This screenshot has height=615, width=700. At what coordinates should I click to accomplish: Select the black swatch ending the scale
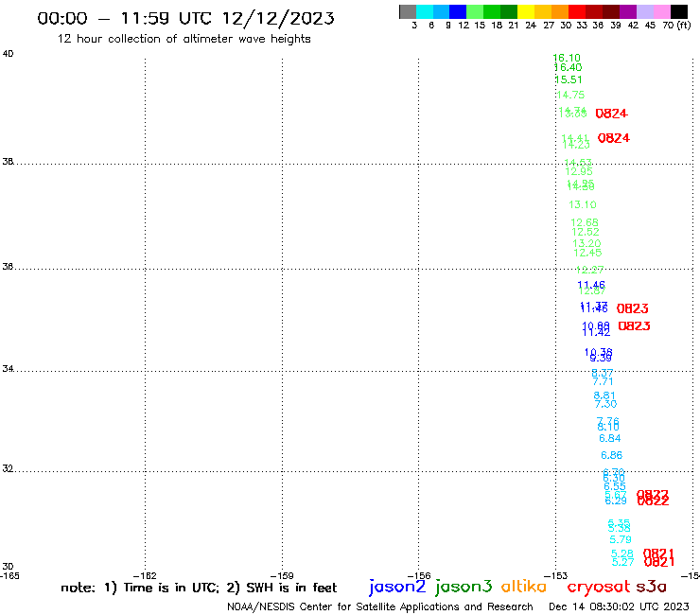click(x=679, y=11)
